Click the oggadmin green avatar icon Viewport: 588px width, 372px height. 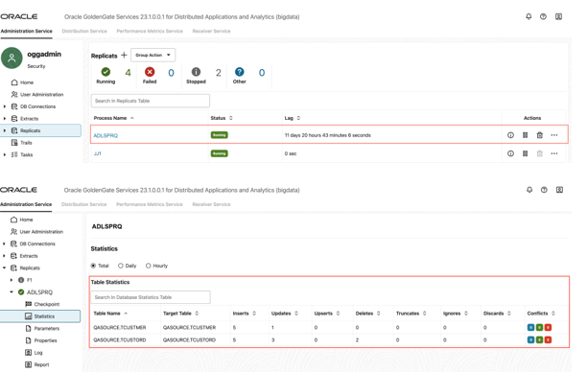12,58
